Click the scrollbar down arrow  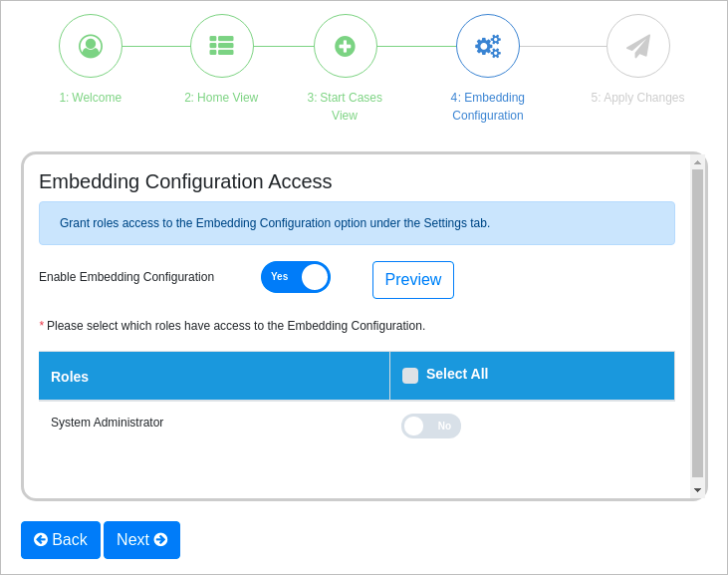pos(697,489)
